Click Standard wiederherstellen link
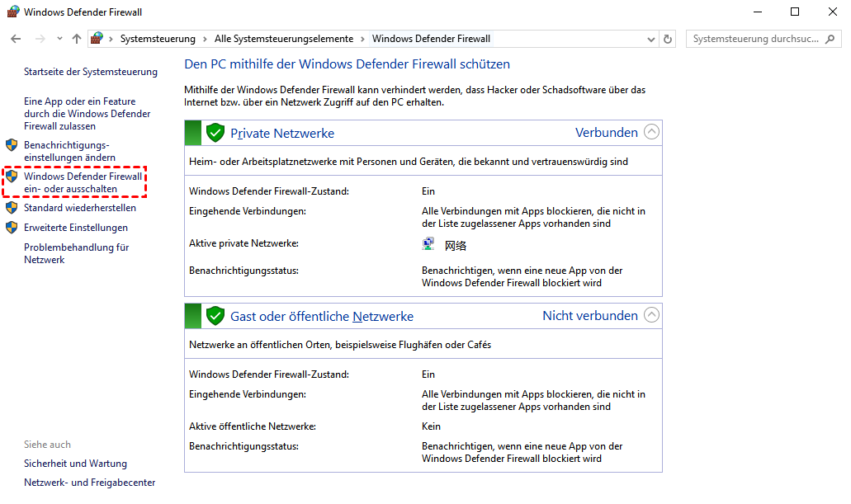Screen dimensions: 851x504 pyautogui.click(x=79, y=208)
